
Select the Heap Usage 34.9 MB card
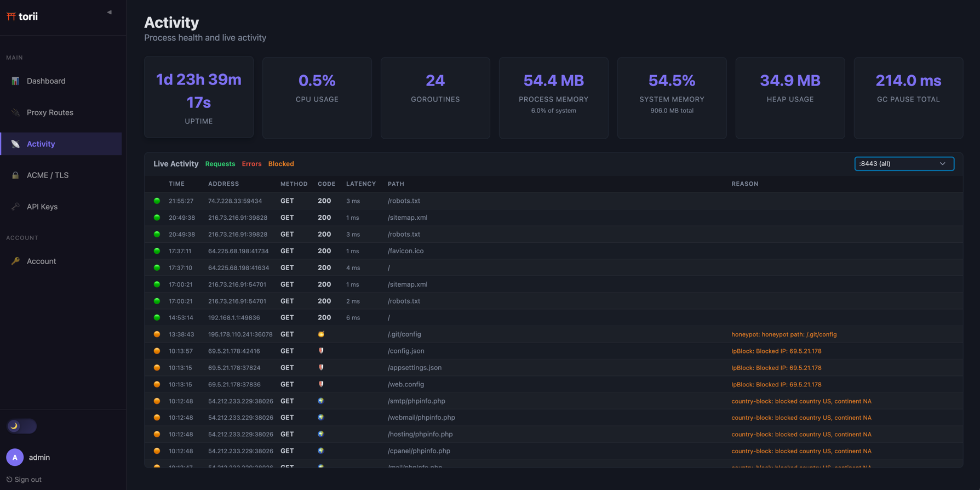[790, 98]
